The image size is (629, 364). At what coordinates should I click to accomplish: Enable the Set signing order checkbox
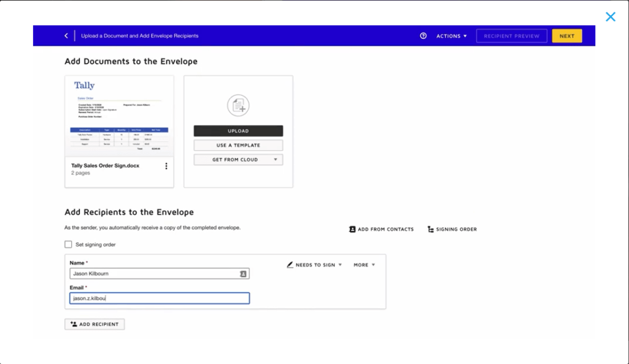pos(68,244)
